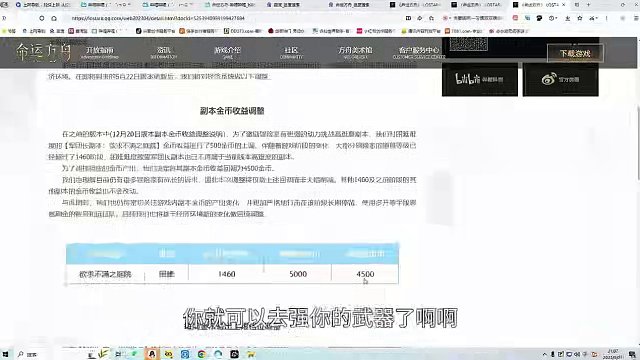Open the 游戏介绍 navigation menu

(227, 52)
